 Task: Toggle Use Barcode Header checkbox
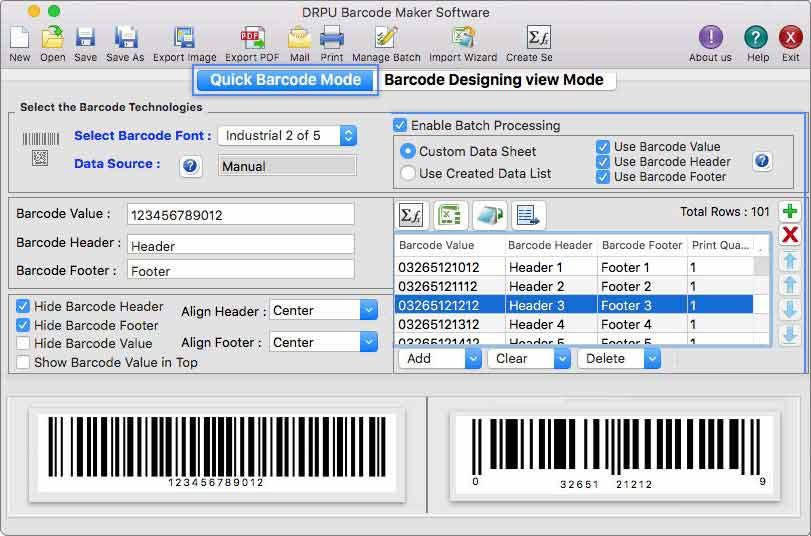pos(603,162)
